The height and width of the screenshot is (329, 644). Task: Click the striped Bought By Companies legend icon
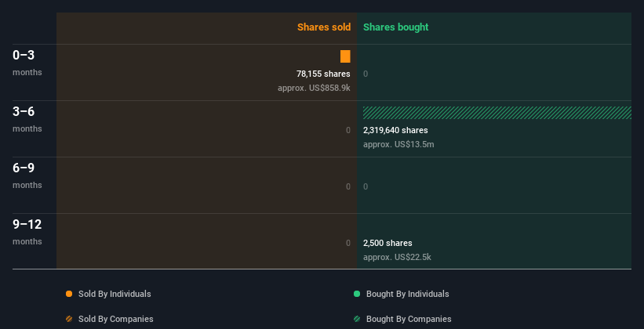tap(357, 319)
